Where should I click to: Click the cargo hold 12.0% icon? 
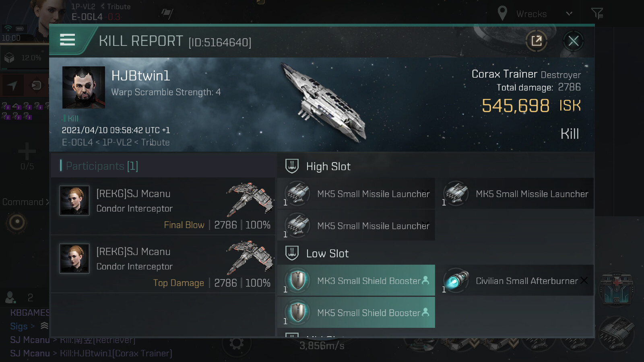point(10,58)
